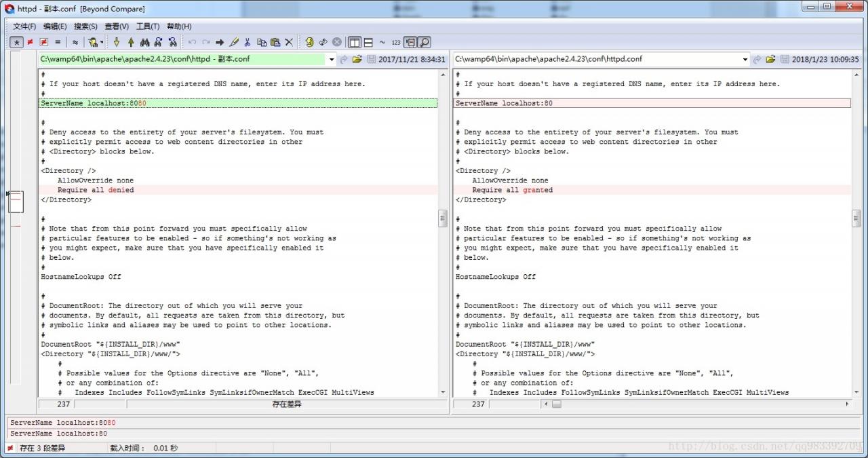Viewport: 868px width, 458px height.
Task: Toggle the magnifier text details icon
Action: [424, 42]
